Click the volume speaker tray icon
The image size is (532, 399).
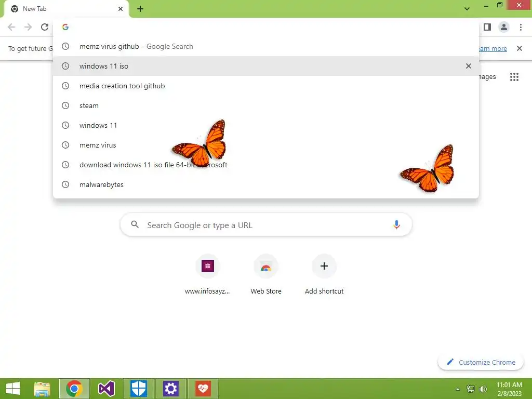click(483, 389)
